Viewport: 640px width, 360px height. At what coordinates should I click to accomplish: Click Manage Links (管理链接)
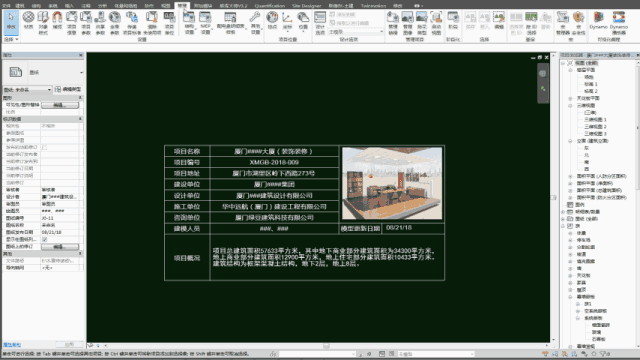coord(393,22)
